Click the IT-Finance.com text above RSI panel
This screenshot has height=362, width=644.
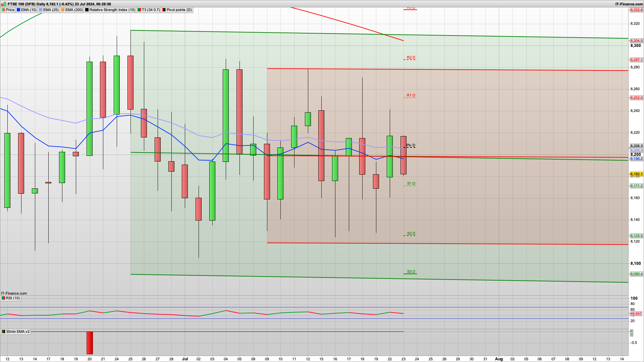14,293
